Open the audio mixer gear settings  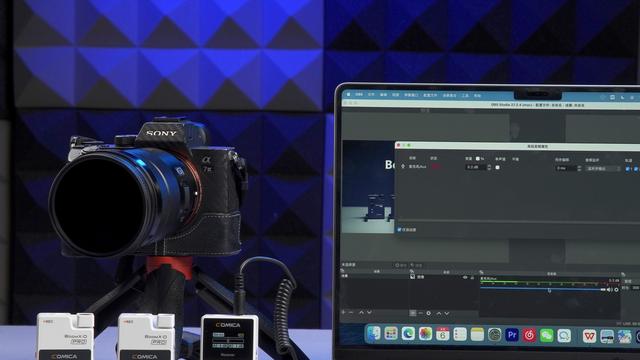coord(616,290)
